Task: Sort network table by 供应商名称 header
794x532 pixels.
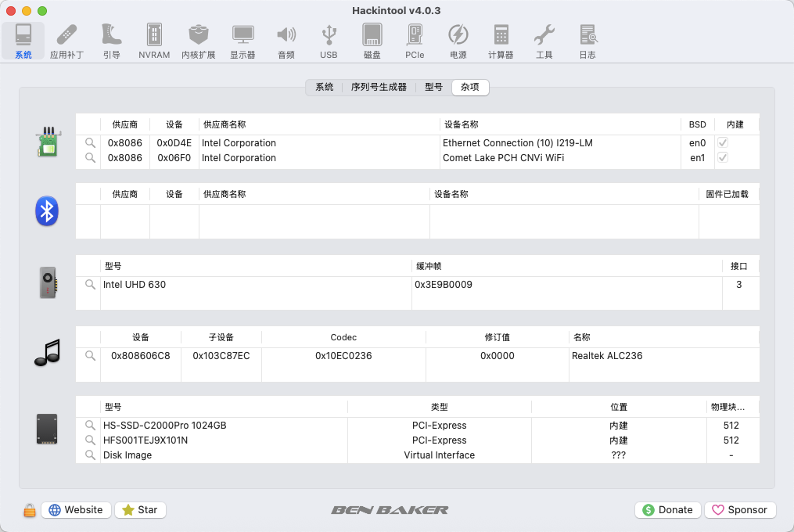Action: pyautogui.click(x=319, y=124)
